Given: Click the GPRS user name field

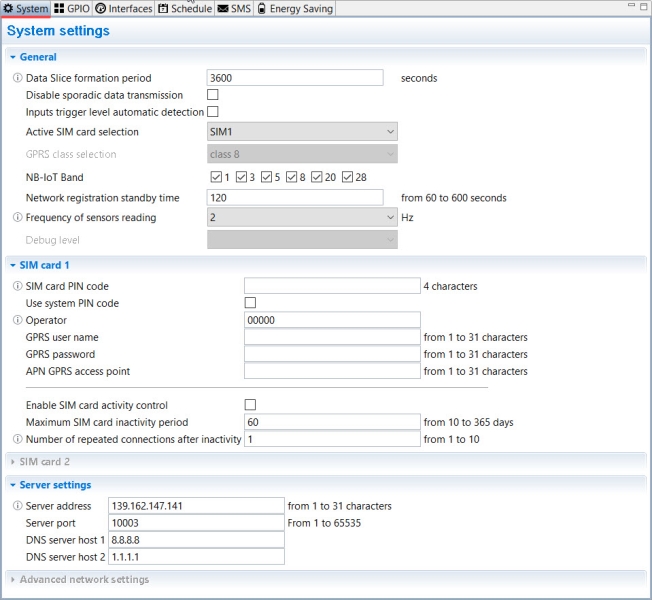Looking at the screenshot, I should pyautogui.click(x=332, y=337).
